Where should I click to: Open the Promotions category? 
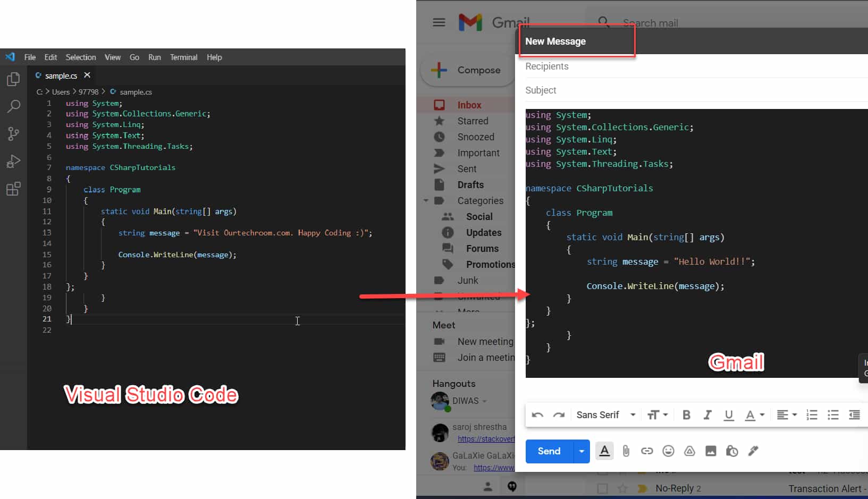(x=490, y=265)
